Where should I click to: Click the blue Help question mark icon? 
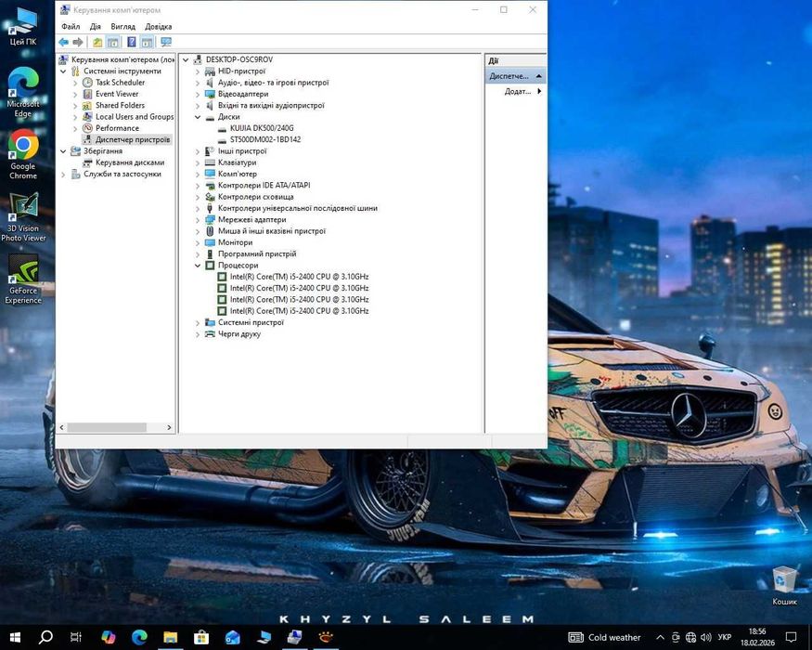[x=132, y=42]
